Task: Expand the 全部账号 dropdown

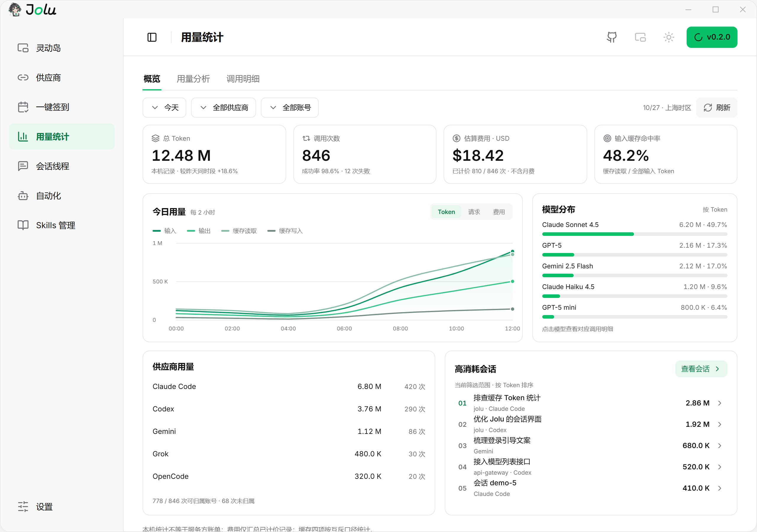Action: point(289,108)
